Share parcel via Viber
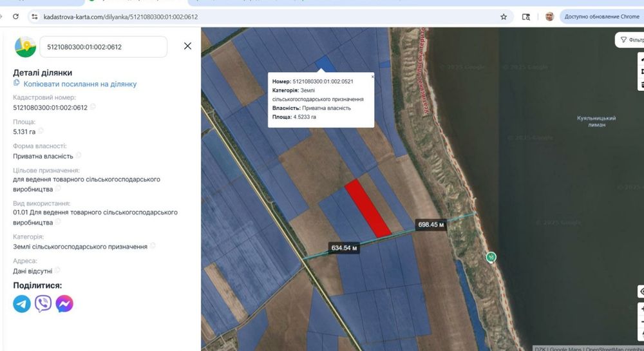The image size is (644, 351). click(x=43, y=304)
